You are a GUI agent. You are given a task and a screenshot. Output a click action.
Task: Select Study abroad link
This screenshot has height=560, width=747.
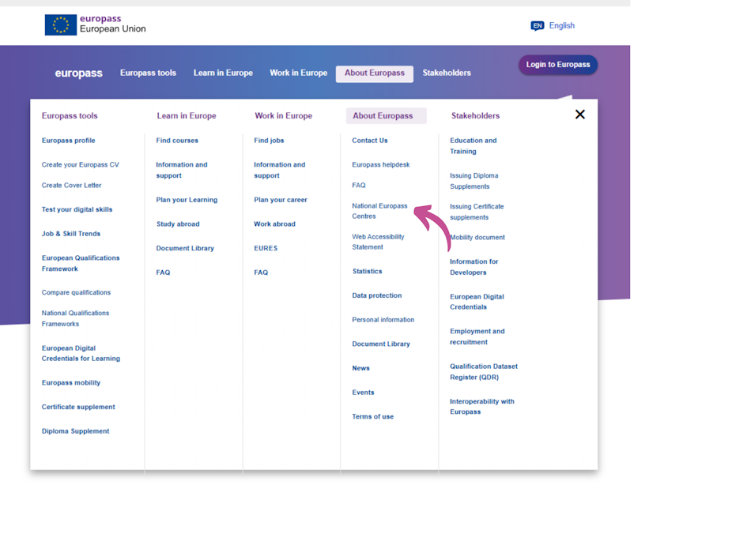(x=178, y=224)
